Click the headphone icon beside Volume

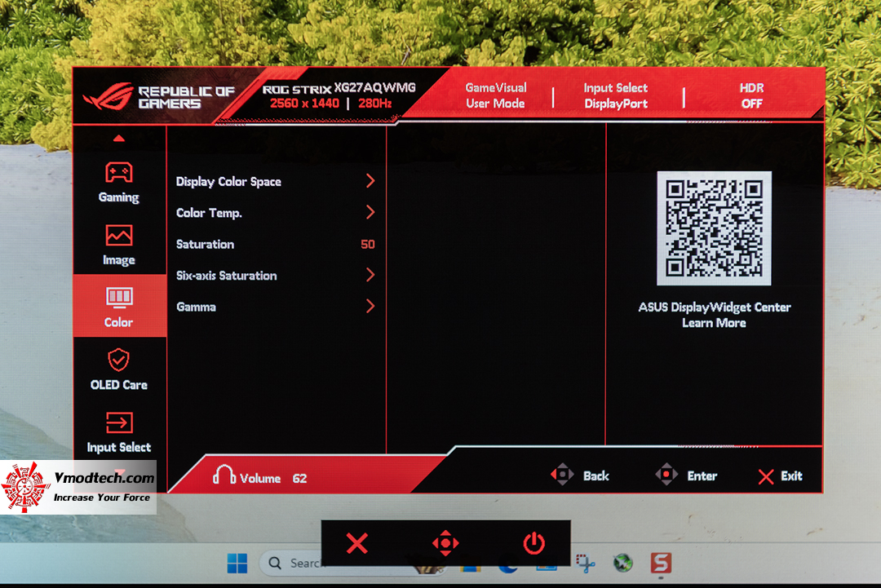[x=224, y=475]
